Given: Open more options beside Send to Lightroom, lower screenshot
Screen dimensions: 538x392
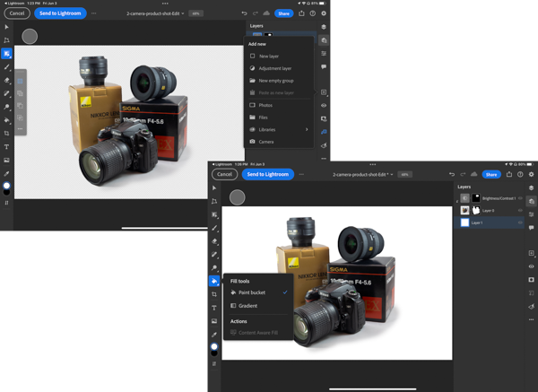Looking at the screenshot, I should (301, 174).
